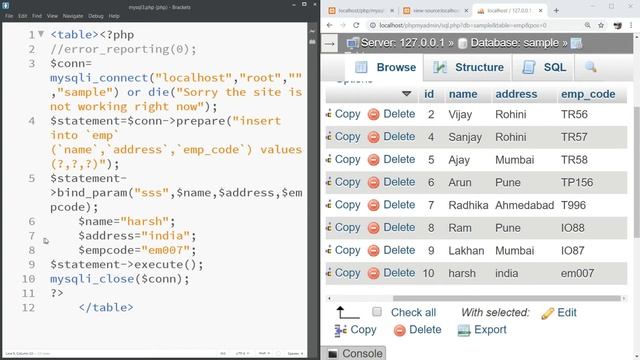Click Copy link in the Ajay row

pyautogui.click(x=347, y=160)
